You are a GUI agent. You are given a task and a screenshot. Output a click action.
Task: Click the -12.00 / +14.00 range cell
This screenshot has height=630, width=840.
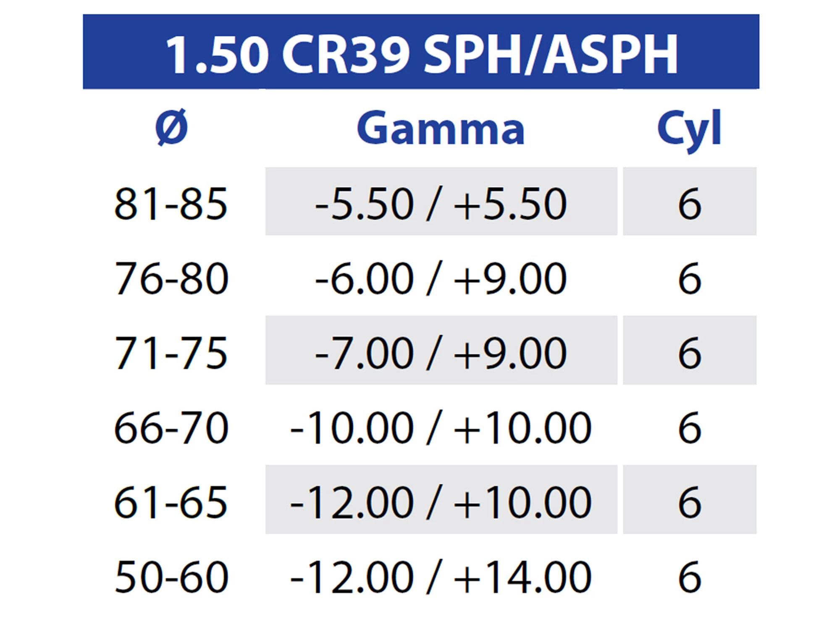pyautogui.click(x=441, y=577)
